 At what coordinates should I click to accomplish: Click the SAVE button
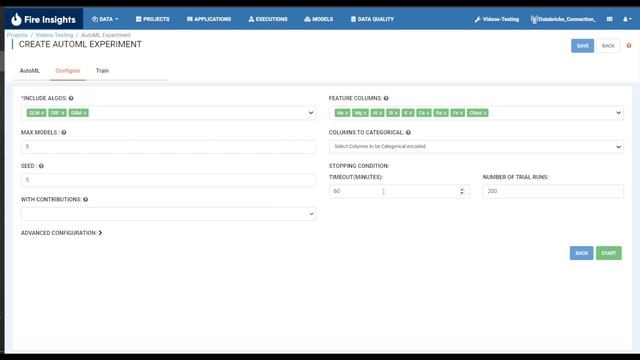coord(582,46)
